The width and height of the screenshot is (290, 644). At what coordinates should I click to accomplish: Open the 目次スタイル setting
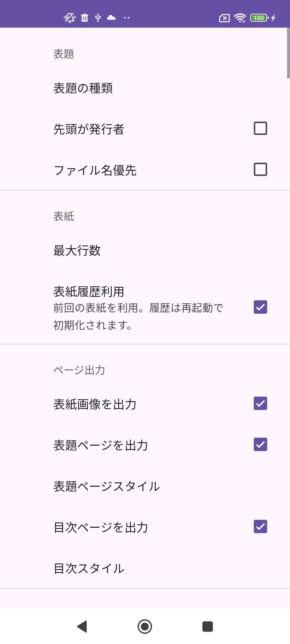click(89, 568)
